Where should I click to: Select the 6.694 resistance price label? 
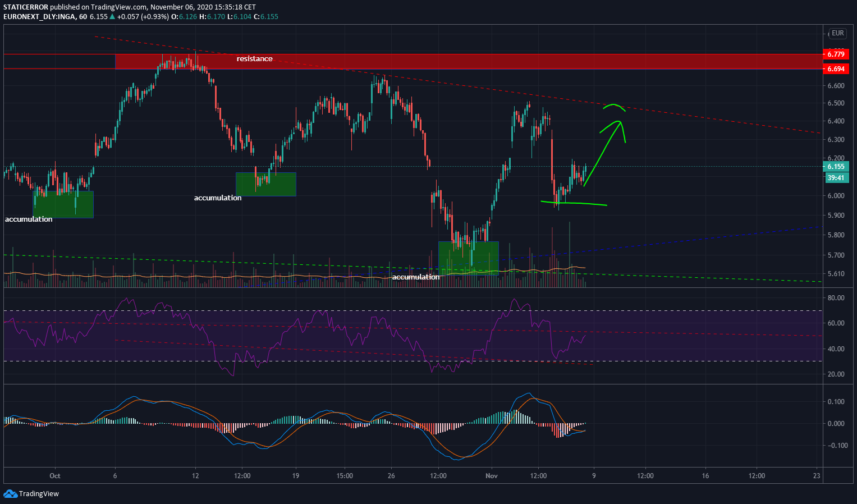click(836, 69)
